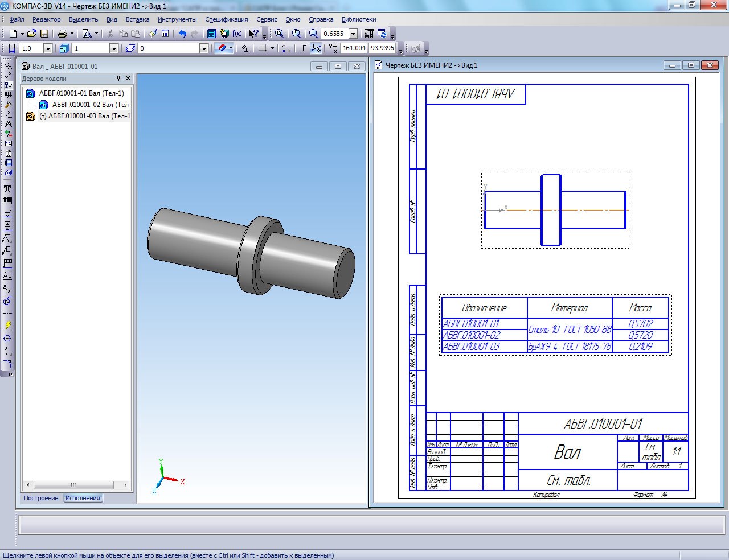Viewport: 729px width, 560px height.
Task: Expand the print preview arrow
Action: pyautogui.click(x=96, y=34)
